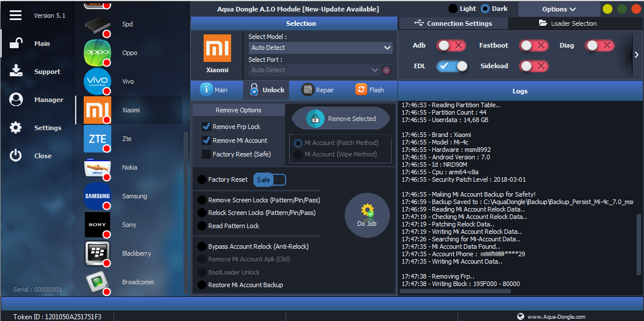Screen dimensions: 644x321
Task: Select the Xiaomi brand icon in list
Action: (97, 110)
